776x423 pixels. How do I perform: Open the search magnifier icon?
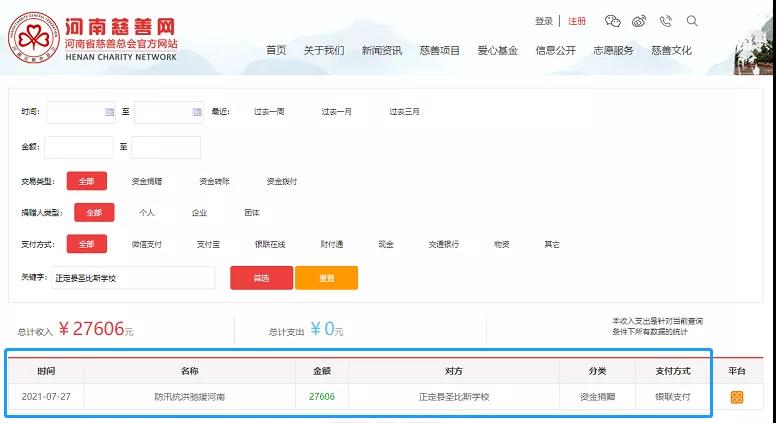pos(692,21)
